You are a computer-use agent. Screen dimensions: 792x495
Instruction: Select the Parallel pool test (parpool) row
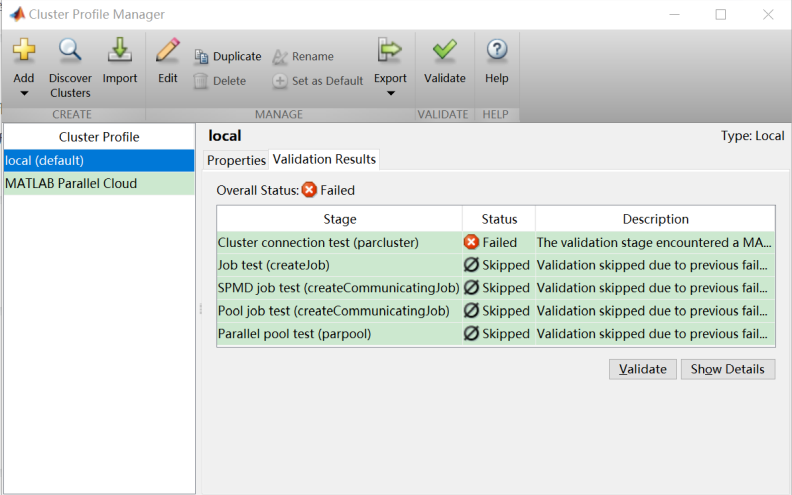(x=496, y=334)
